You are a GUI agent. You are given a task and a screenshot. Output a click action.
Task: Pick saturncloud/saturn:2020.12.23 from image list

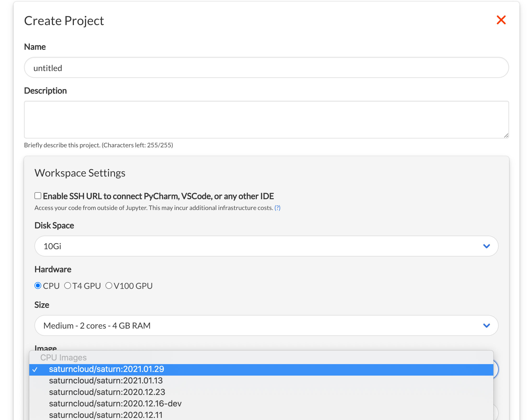coord(261,392)
